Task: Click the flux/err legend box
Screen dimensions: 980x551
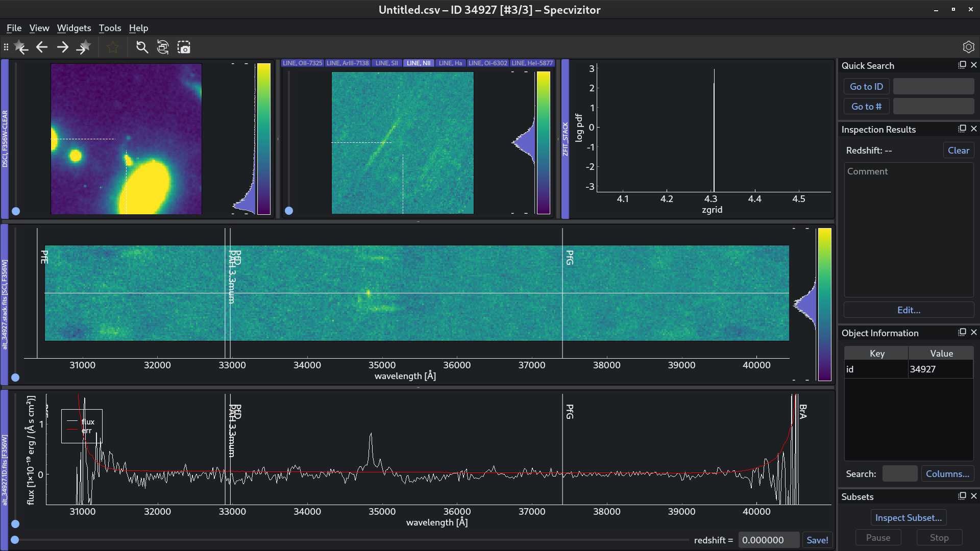Action: click(82, 426)
